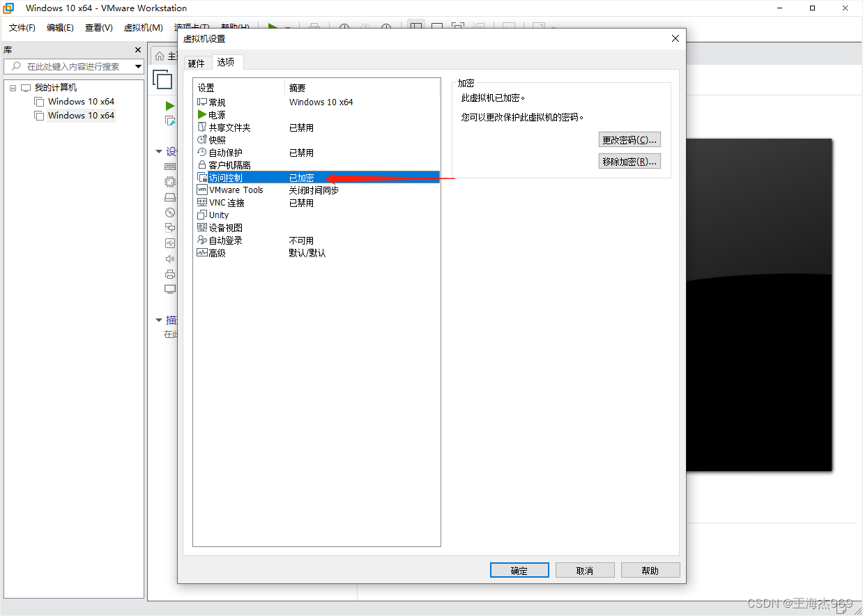This screenshot has width=863, height=616.
Task: Click the sound card speaker icon
Action: [x=170, y=259]
